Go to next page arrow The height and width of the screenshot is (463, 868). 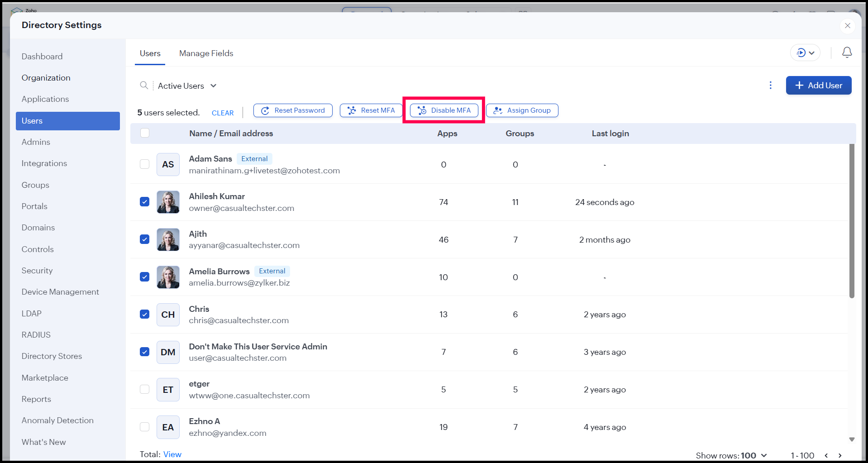(x=840, y=455)
